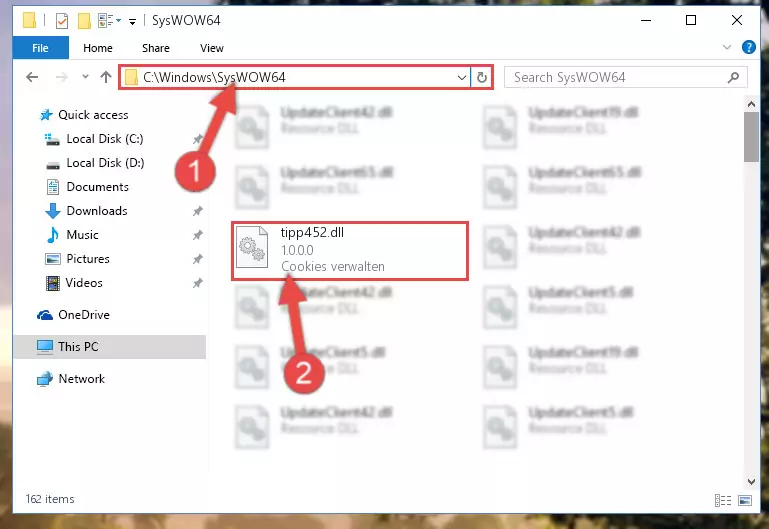Image resolution: width=769 pixels, height=529 pixels.
Task: Select the tipp452.dll file
Action: click(x=350, y=251)
